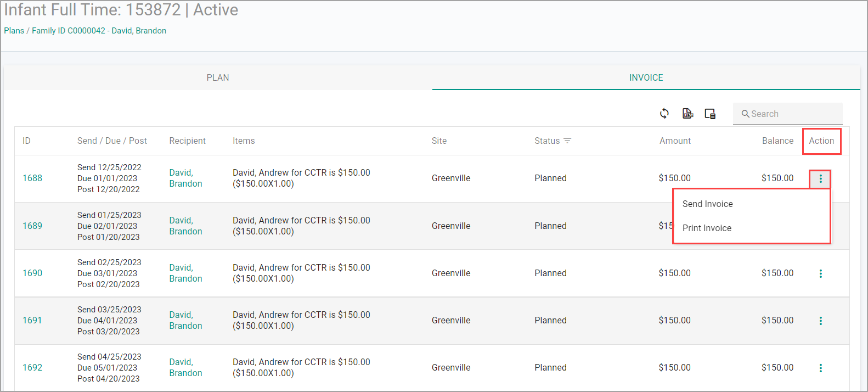Open recipient David, Brandon on invoice 1688
This screenshot has width=868, height=392.
186,178
